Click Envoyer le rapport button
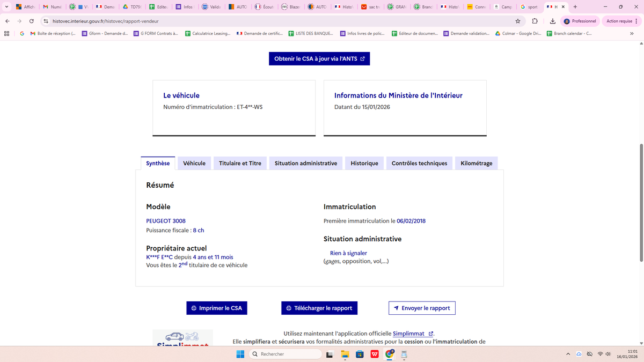Image resolution: width=644 pixels, height=362 pixels. pos(422,308)
